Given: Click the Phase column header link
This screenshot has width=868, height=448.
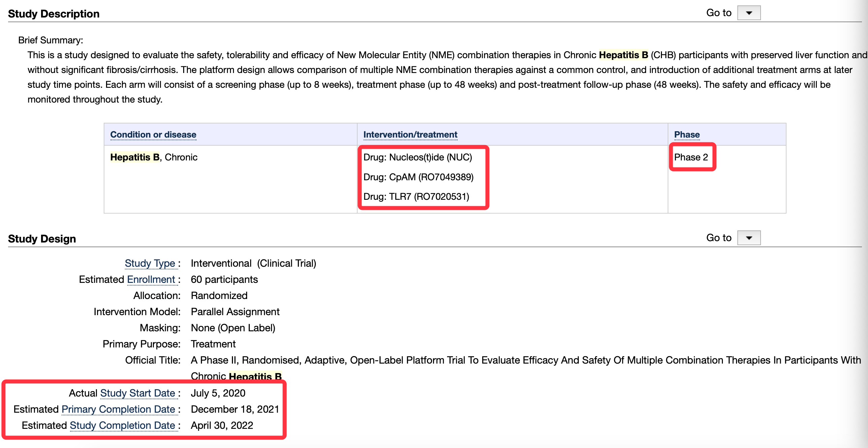Looking at the screenshot, I should 687,135.
